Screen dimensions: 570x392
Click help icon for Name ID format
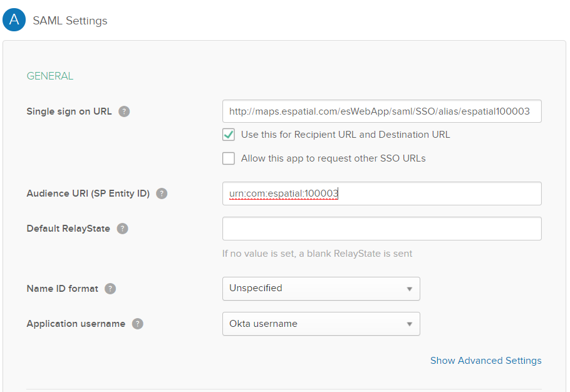click(110, 289)
